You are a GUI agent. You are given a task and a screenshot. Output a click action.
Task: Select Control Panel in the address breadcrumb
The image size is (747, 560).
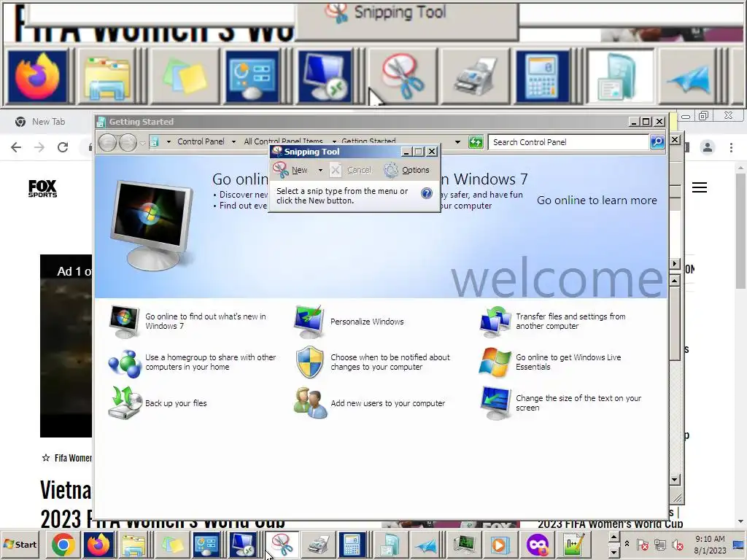[x=201, y=141]
